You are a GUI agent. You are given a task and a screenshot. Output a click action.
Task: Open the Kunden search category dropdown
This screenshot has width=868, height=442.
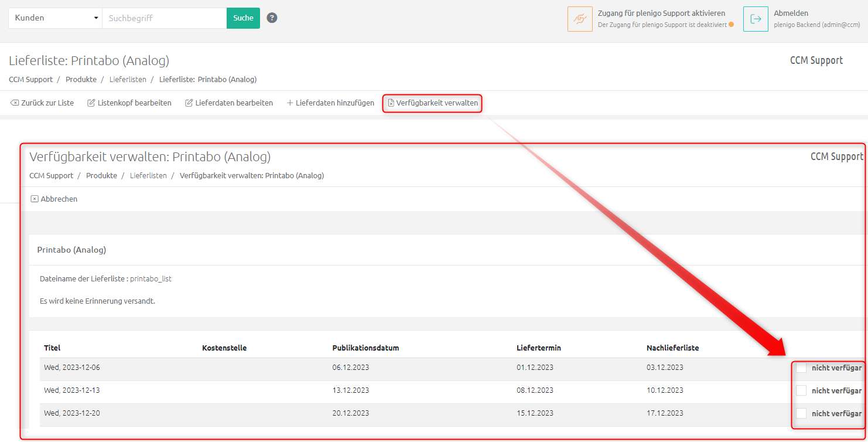pos(55,18)
